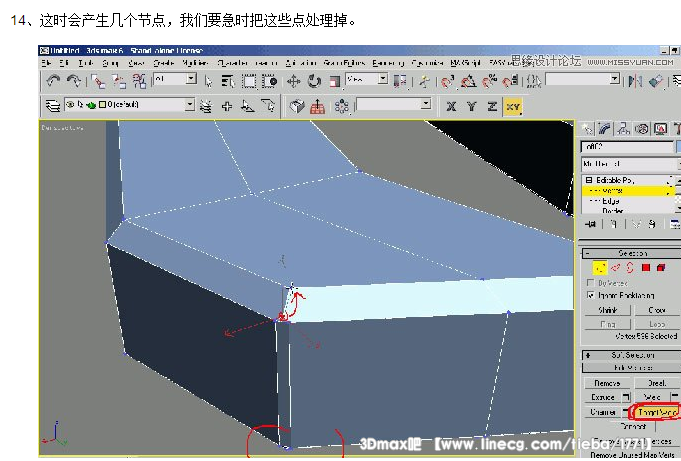The image size is (681, 461).
Task: Toggle the Percent Snap magnet
Action: pos(489,81)
